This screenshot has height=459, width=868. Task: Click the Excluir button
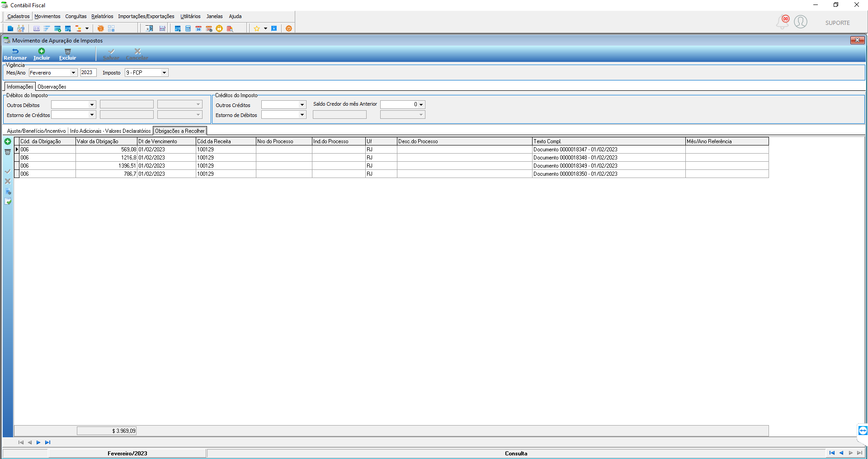point(67,54)
